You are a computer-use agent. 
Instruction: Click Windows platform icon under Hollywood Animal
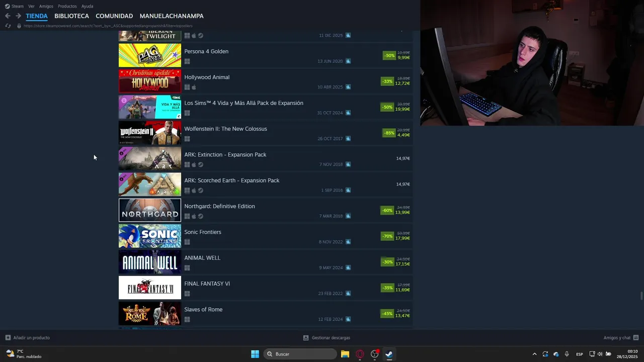point(187,87)
